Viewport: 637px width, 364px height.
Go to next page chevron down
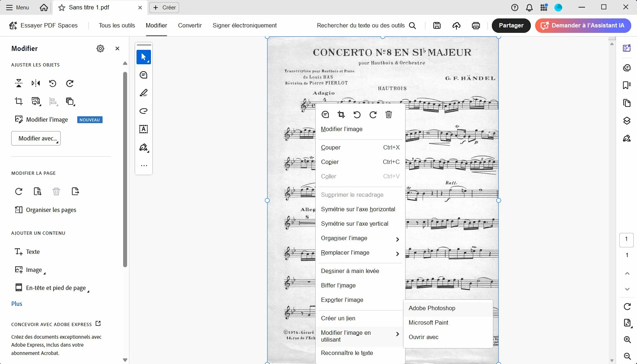627,289
